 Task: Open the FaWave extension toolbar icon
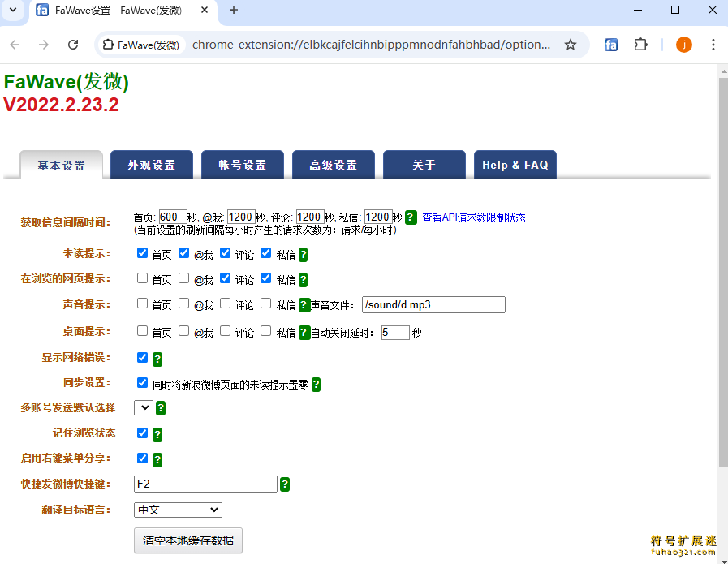[611, 45]
